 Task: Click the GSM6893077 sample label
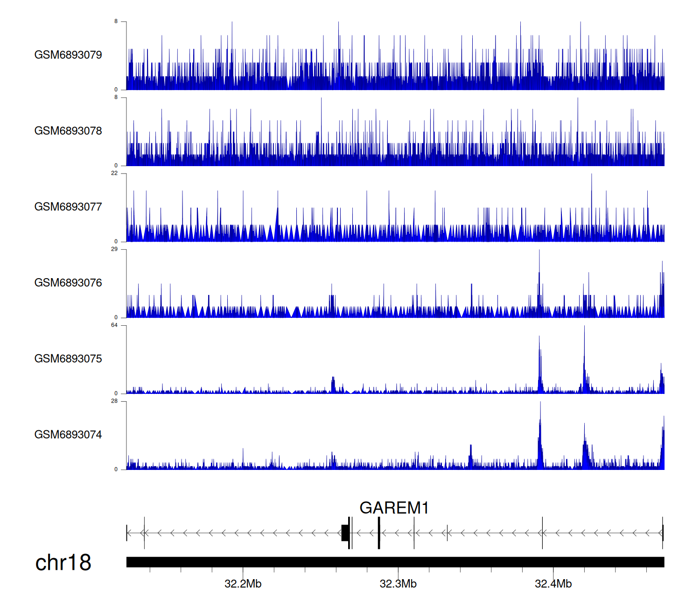pyautogui.click(x=68, y=207)
